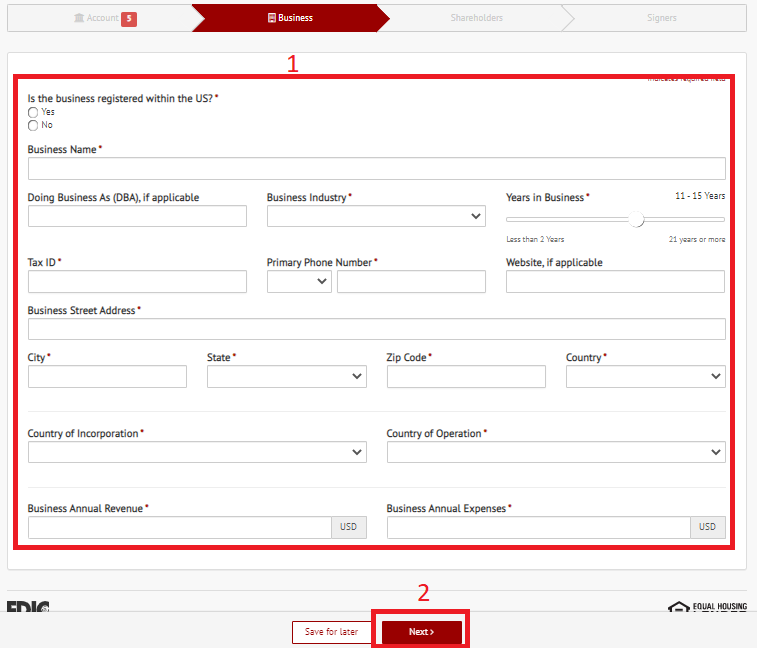The height and width of the screenshot is (648, 757).
Task: Switch to the Signers step tab
Action: pyautogui.click(x=660, y=18)
